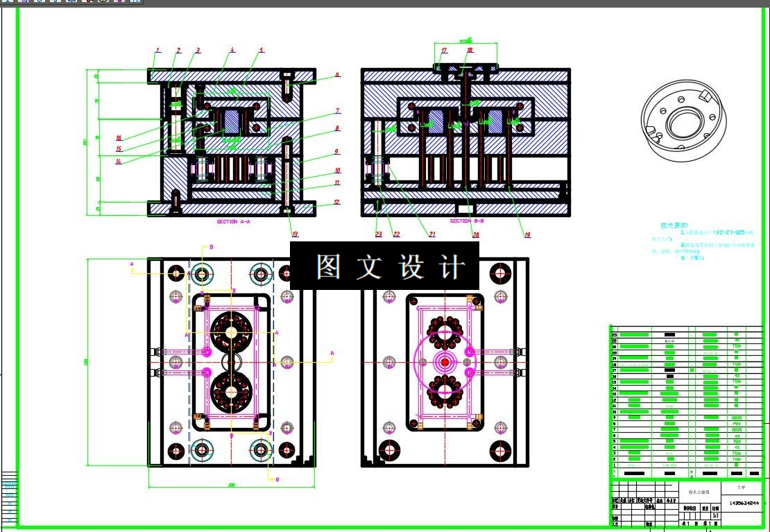Select part callout number 16
The image size is (770, 532).
click(x=119, y=138)
